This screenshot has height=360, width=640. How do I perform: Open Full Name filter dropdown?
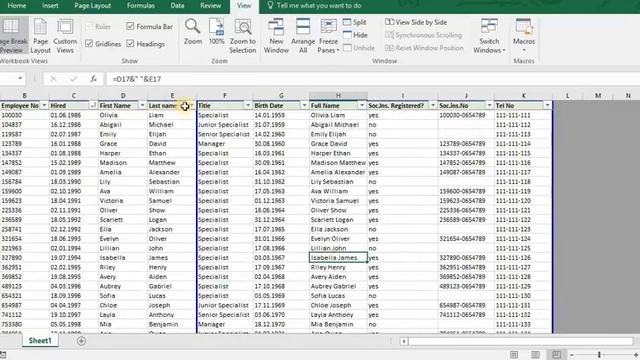[362, 106]
